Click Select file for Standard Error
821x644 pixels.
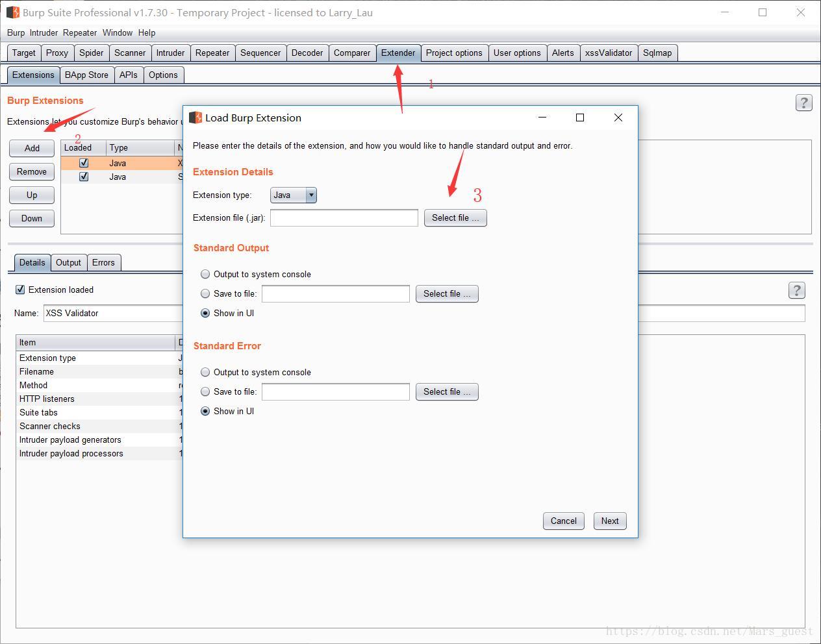(x=447, y=391)
